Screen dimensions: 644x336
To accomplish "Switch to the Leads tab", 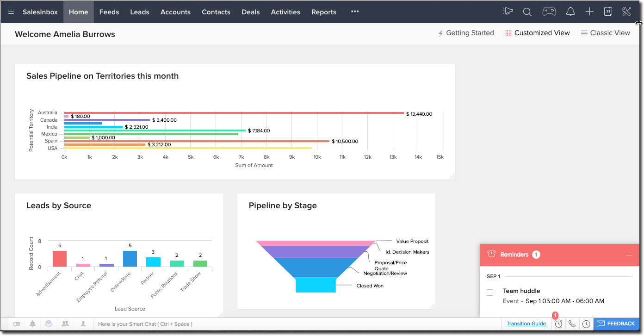I will pyautogui.click(x=139, y=12).
